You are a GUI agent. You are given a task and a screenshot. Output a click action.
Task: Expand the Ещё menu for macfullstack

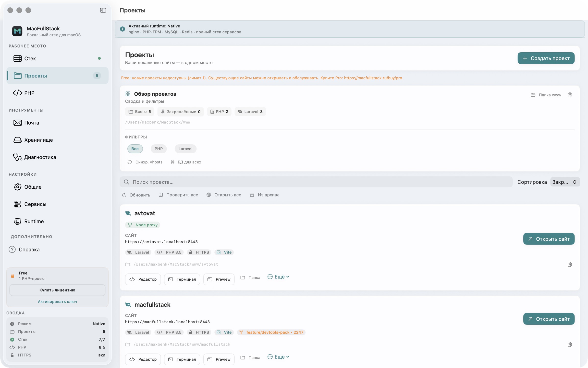pos(278,357)
